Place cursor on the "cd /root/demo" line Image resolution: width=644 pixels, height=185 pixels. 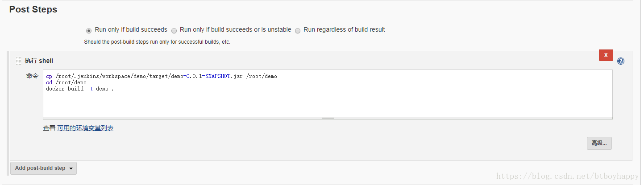point(66,82)
